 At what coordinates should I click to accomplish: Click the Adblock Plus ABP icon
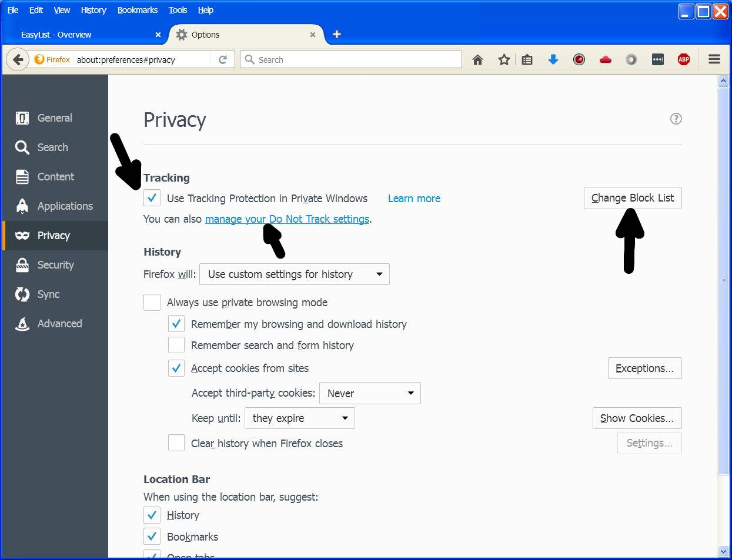coord(683,59)
